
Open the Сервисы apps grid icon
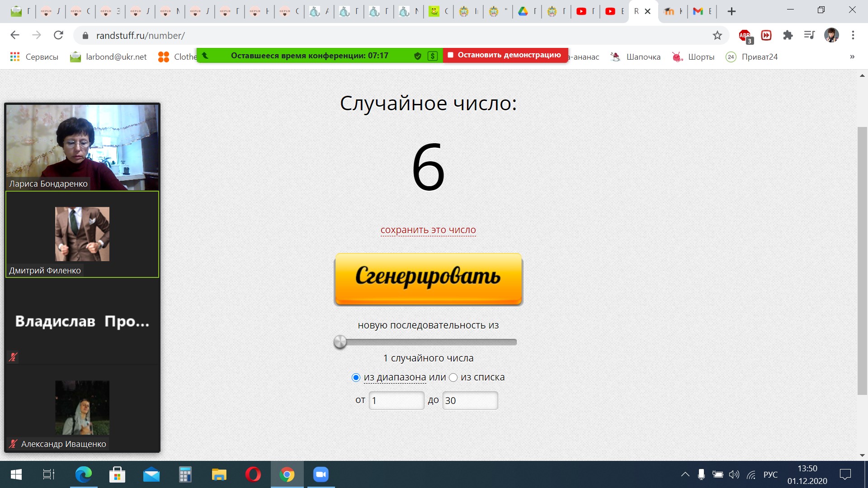coord(15,57)
